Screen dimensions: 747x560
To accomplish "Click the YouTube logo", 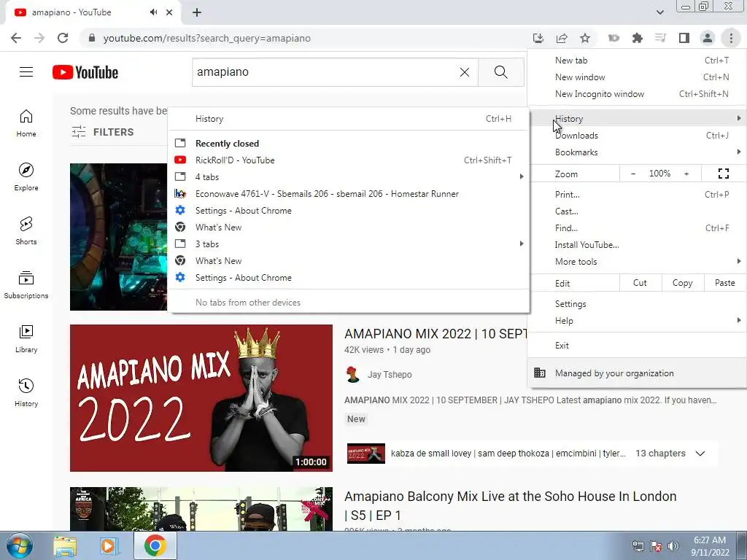I will pos(85,72).
